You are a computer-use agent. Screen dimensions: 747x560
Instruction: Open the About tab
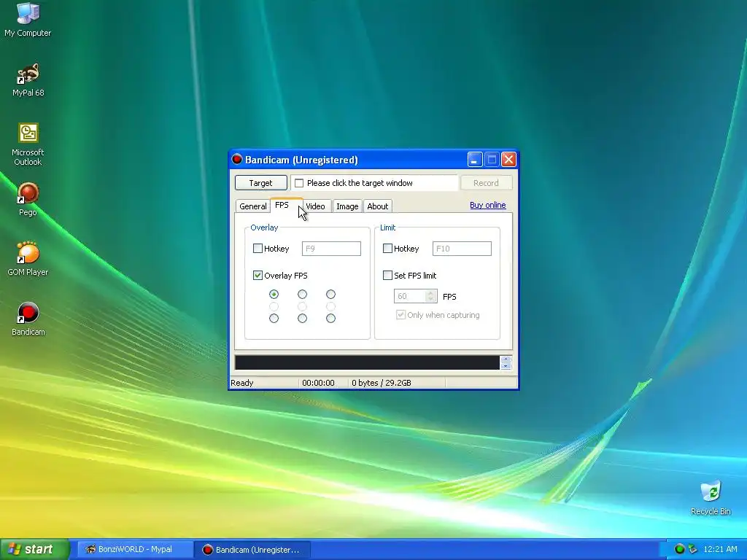coord(378,206)
